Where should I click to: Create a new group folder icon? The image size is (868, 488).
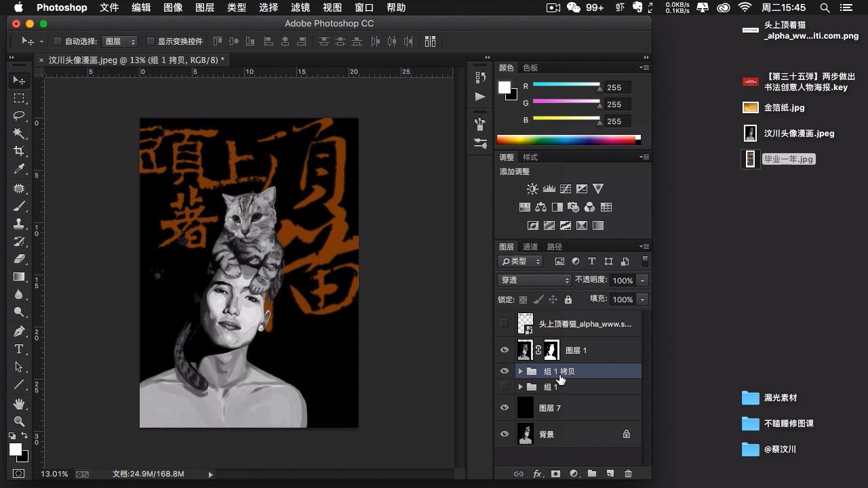point(591,474)
